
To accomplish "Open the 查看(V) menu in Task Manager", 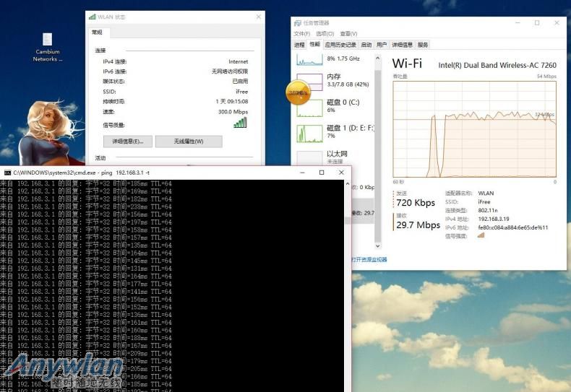I will (x=348, y=33).
